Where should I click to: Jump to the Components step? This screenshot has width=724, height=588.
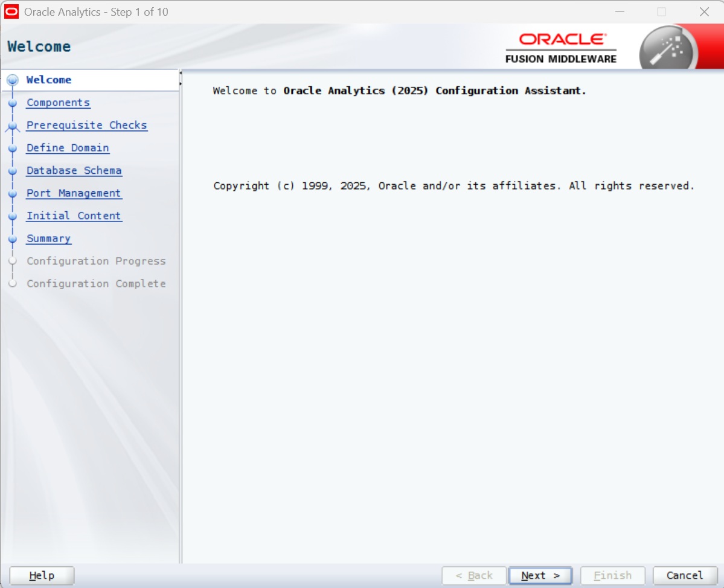(x=58, y=103)
